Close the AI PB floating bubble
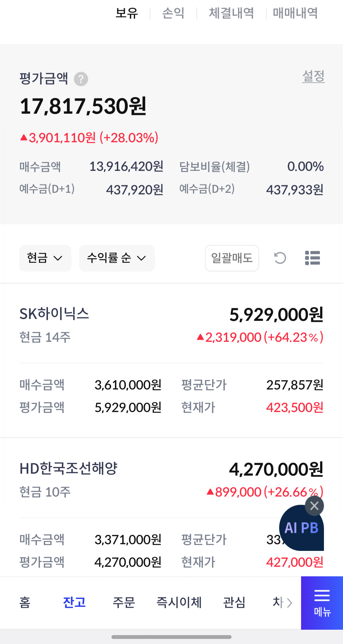Viewport: 343px width, 644px height. pyautogui.click(x=314, y=505)
